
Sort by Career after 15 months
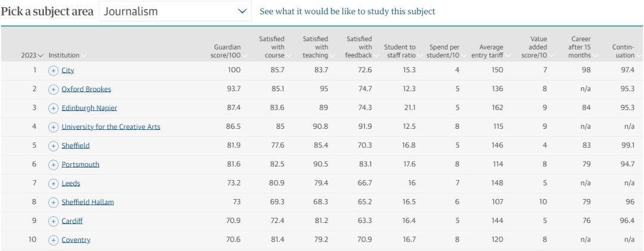(580, 47)
